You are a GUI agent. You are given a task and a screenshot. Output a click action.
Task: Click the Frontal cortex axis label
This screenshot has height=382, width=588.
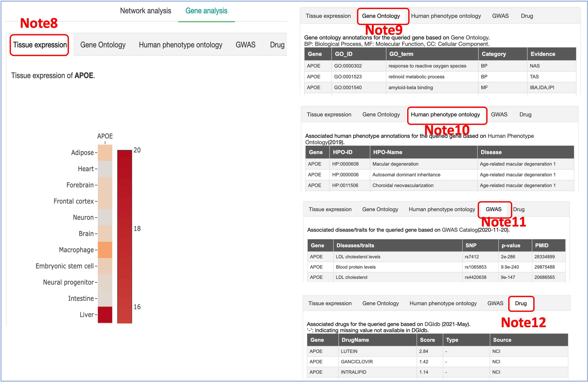[x=74, y=201]
